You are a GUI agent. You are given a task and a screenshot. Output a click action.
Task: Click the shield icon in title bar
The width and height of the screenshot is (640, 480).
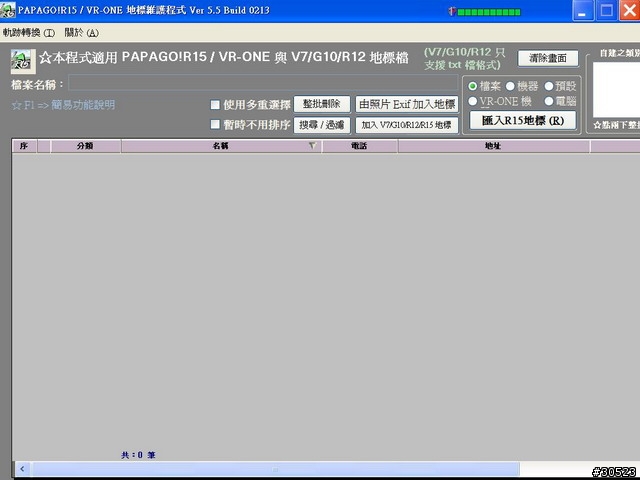tap(452, 11)
